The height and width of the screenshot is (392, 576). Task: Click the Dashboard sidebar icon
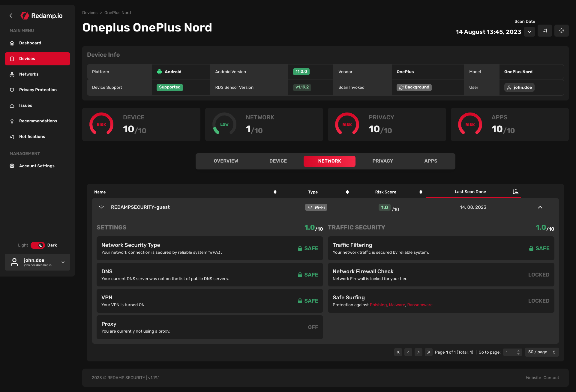pos(12,43)
